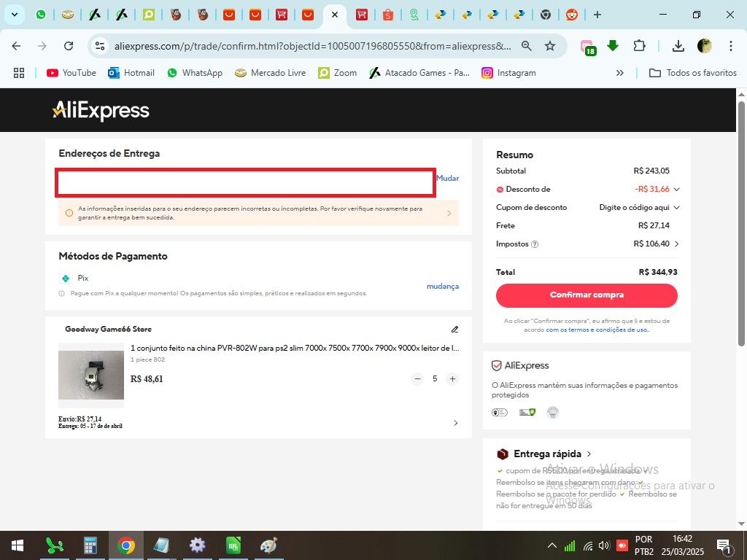Open the YouTube bookmark
Screen dimensions: 747x560
pyautogui.click(x=71, y=73)
